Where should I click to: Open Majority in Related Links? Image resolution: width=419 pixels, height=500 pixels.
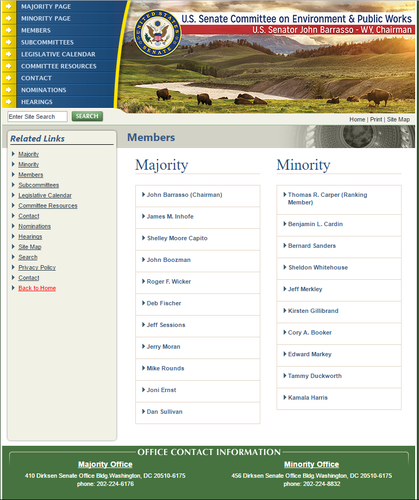28,154
